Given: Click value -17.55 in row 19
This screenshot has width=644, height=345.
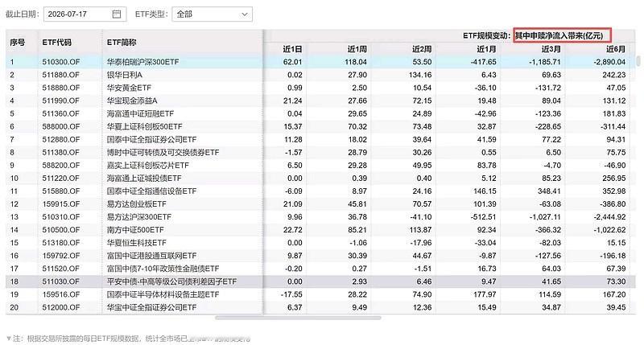Looking at the screenshot, I should tap(291, 294).
